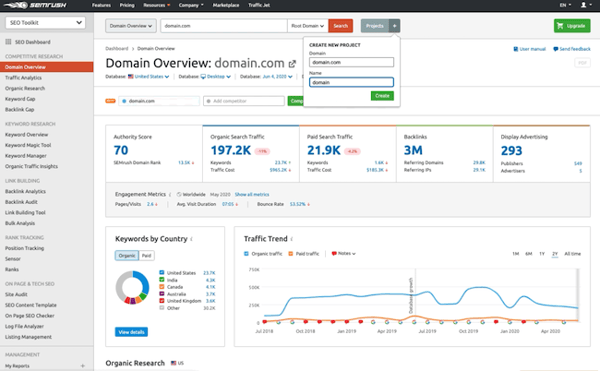Click the desktop device icon
This screenshot has height=371, width=600.
coord(203,76)
